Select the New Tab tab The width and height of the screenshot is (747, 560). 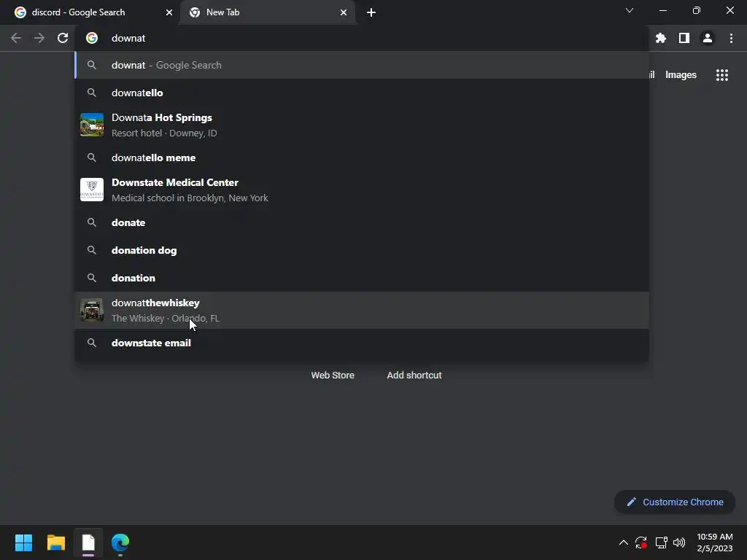267,12
